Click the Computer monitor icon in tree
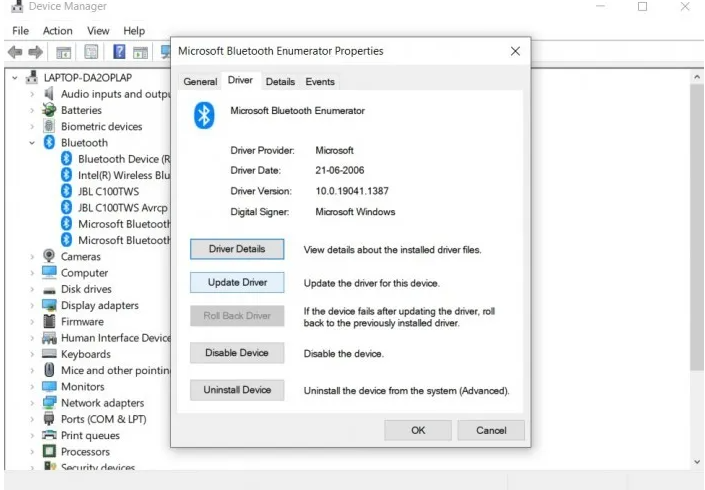 [x=49, y=272]
